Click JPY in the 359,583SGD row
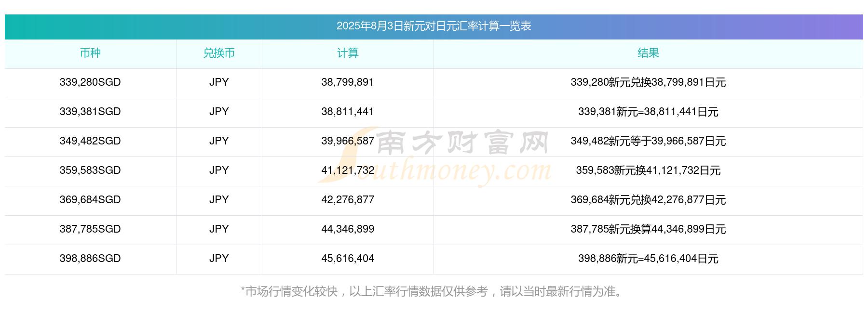 click(219, 170)
